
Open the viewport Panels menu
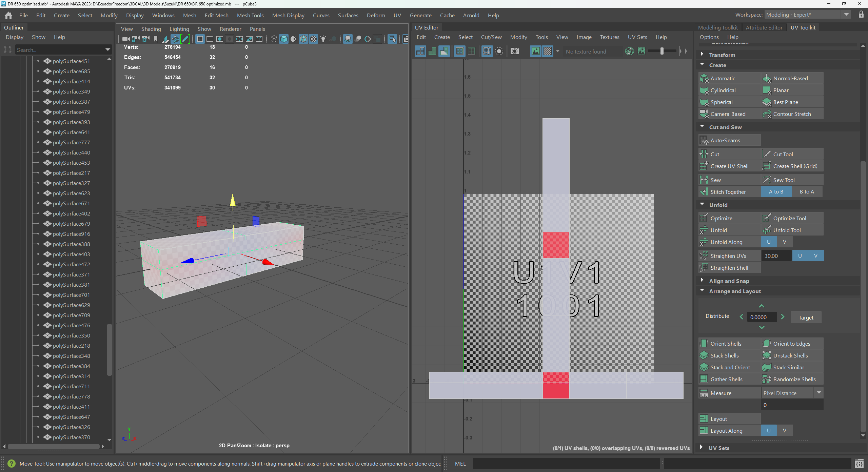coord(257,29)
